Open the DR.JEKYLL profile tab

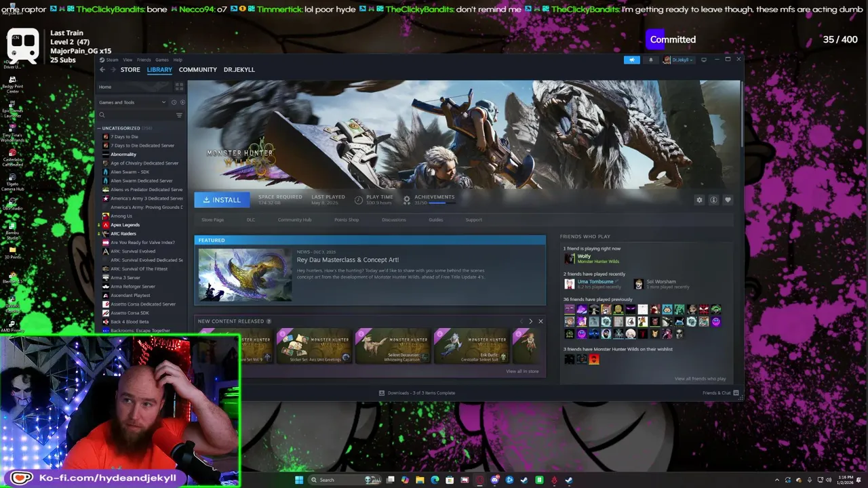coord(239,70)
